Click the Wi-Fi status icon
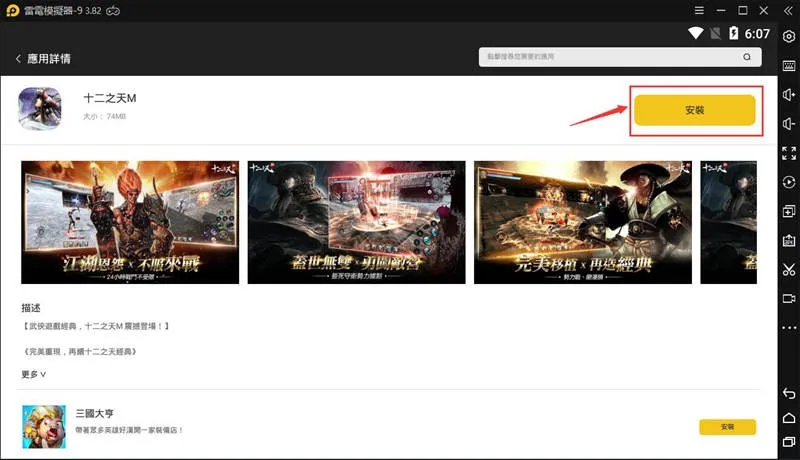 pyautogui.click(x=695, y=33)
